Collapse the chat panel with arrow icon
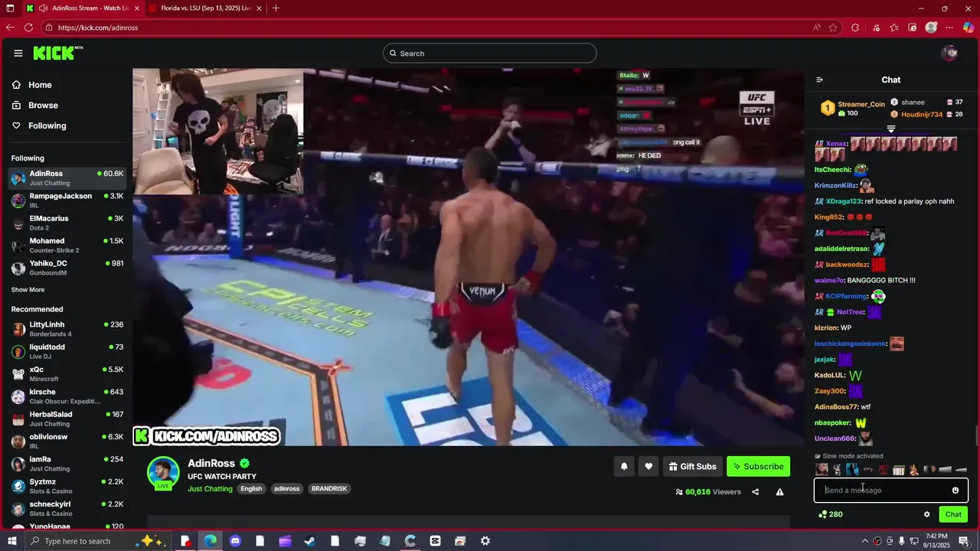Screen dimensions: 980x551 [819, 80]
